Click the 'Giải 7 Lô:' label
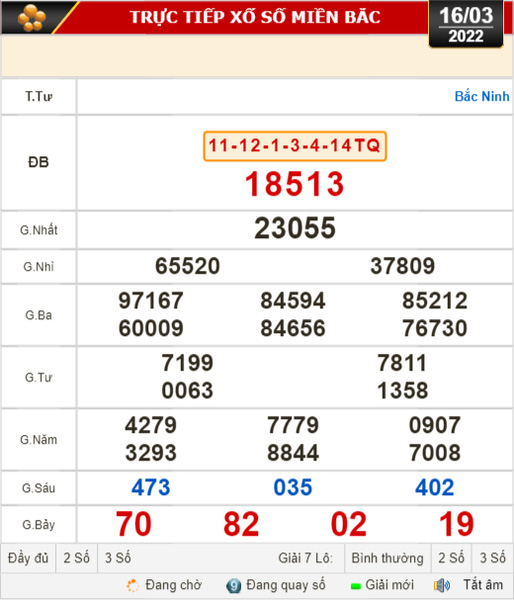This screenshot has width=514, height=600. point(305,558)
